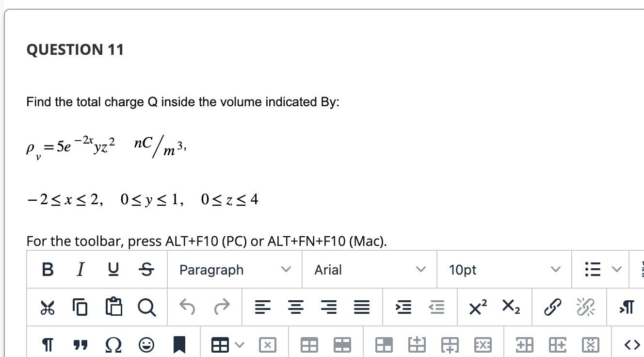
Task: Toggle bold formatting
Action: tap(47, 270)
